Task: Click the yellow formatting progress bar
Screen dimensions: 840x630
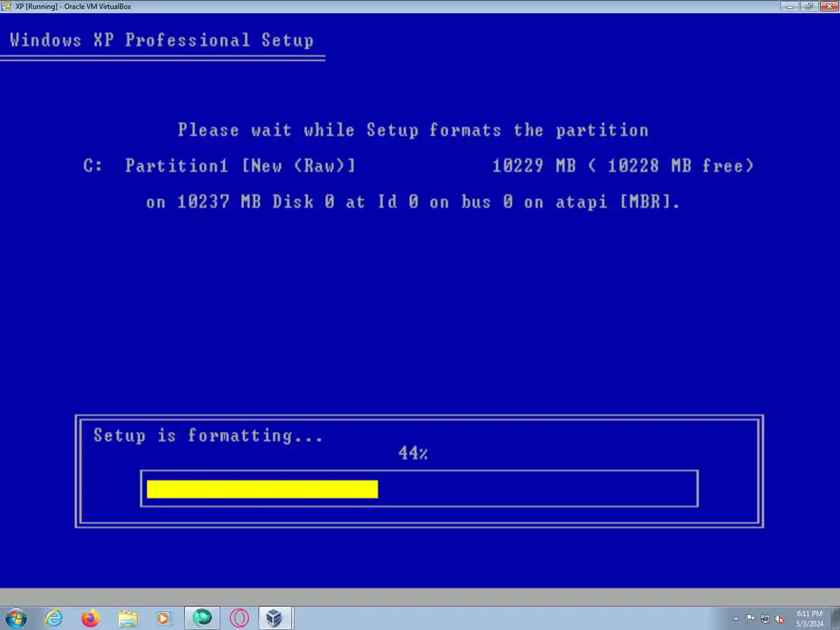Action: click(x=262, y=489)
